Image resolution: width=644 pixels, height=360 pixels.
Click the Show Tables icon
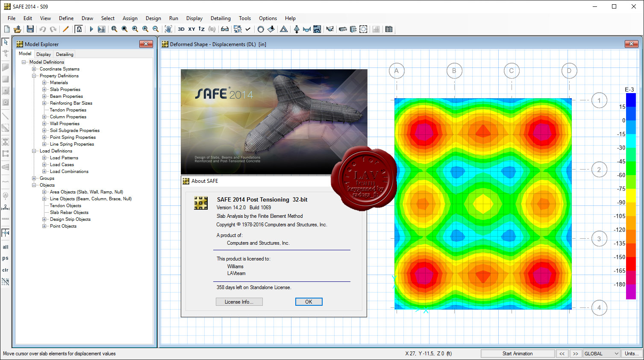click(x=389, y=29)
